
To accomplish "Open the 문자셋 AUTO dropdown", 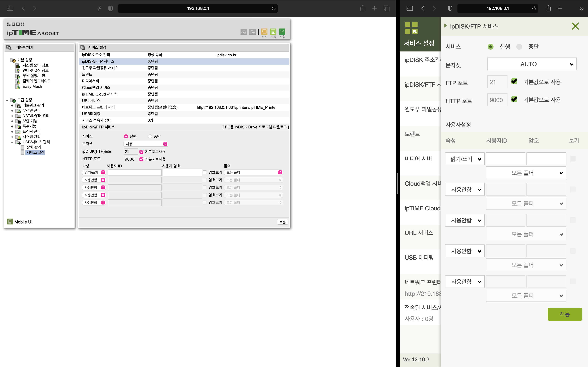I will pos(532,64).
